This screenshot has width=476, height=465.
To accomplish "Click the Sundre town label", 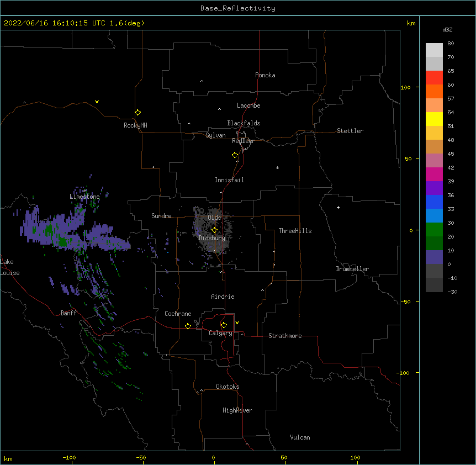I will coord(161,216).
